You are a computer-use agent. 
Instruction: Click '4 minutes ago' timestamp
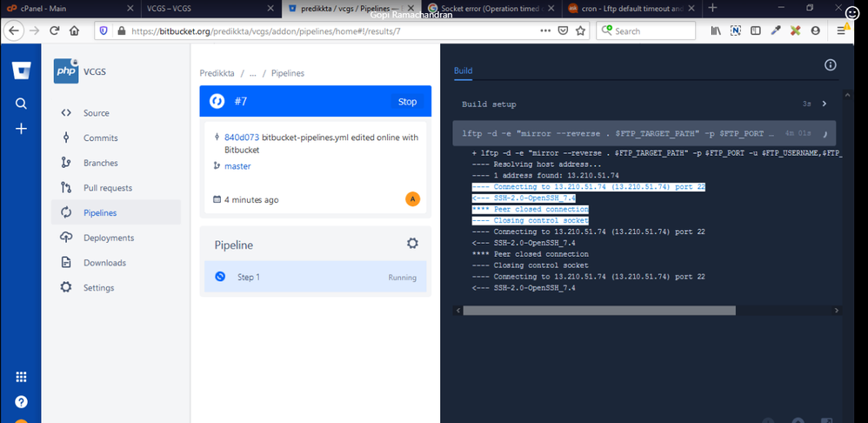click(251, 200)
